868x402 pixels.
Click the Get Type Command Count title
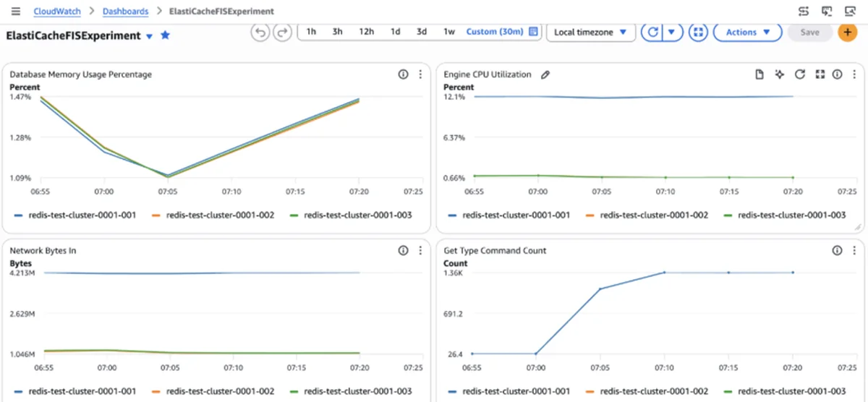click(495, 250)
